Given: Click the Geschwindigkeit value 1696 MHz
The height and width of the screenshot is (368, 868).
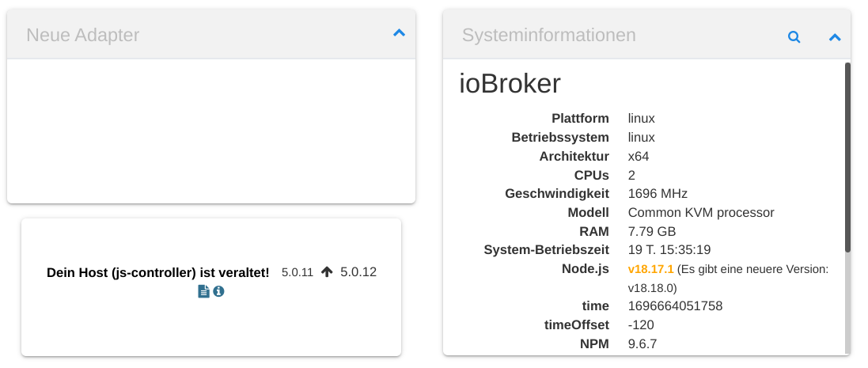Looking at the screenshot, I should click(658, 193).
